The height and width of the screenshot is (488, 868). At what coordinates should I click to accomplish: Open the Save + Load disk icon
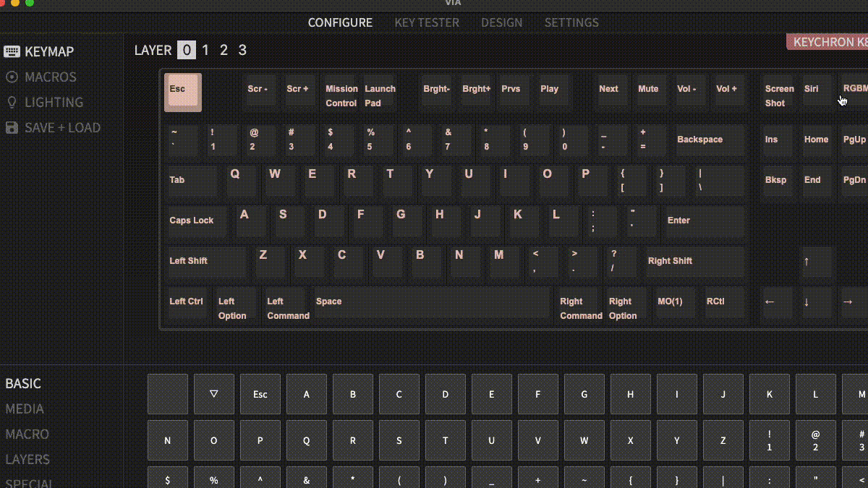(x=12, y=128)
